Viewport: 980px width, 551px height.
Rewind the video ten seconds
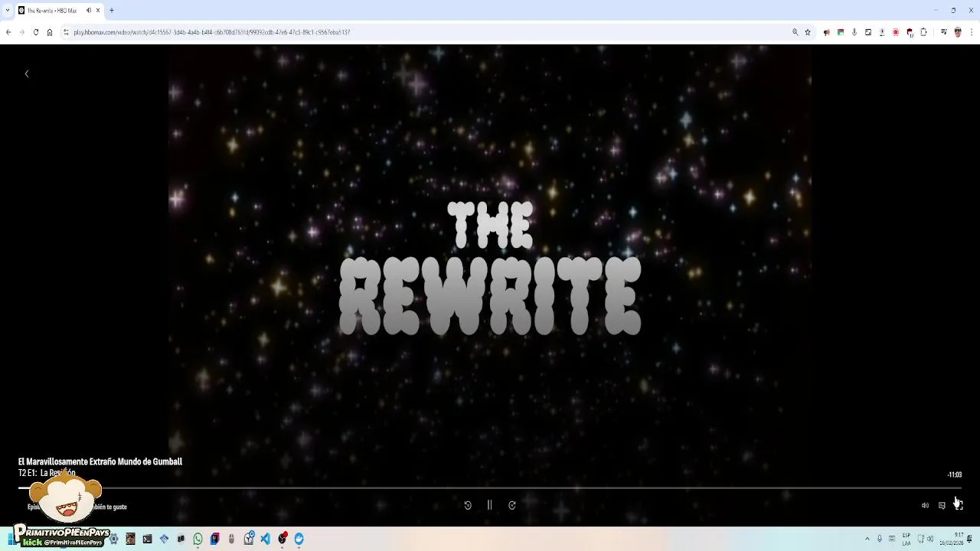(x=468, y=505)
